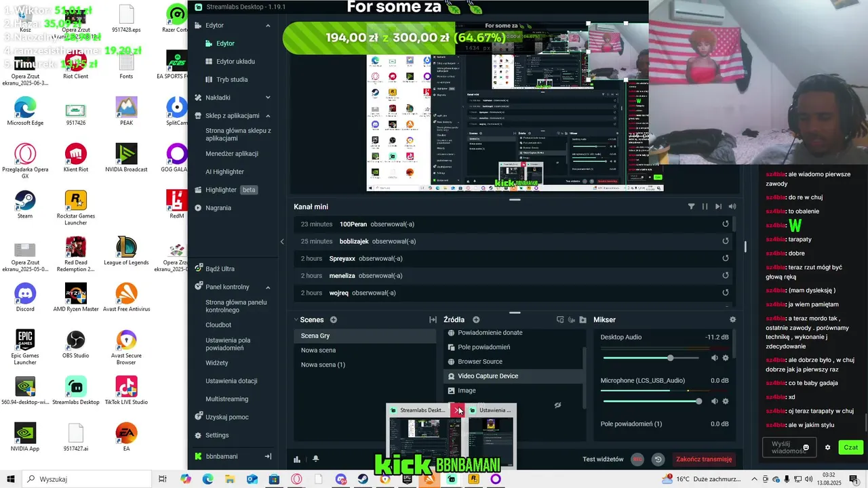
Task: Replay alert for boblizajek follow event
Action: point(725,241)
